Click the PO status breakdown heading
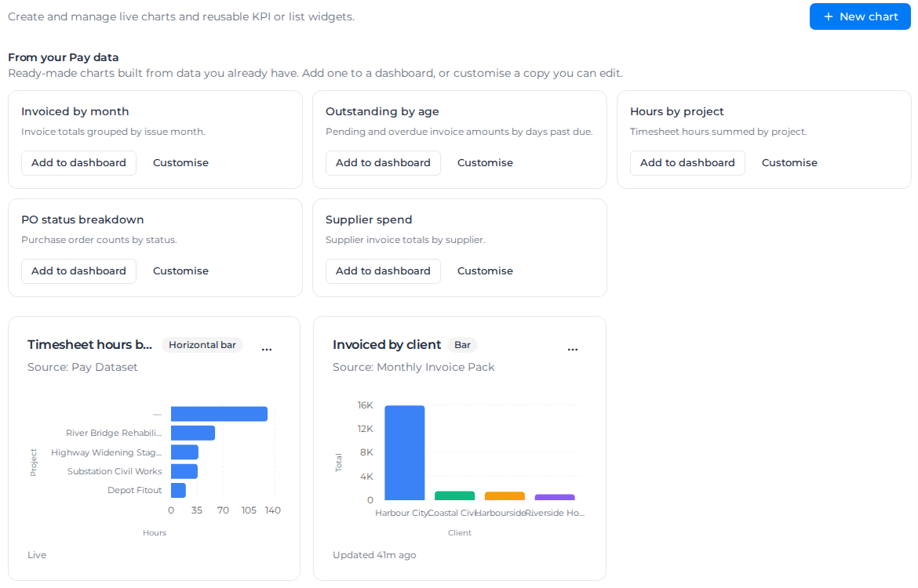Screen dimensions: 918x588 tap(82, 220)
